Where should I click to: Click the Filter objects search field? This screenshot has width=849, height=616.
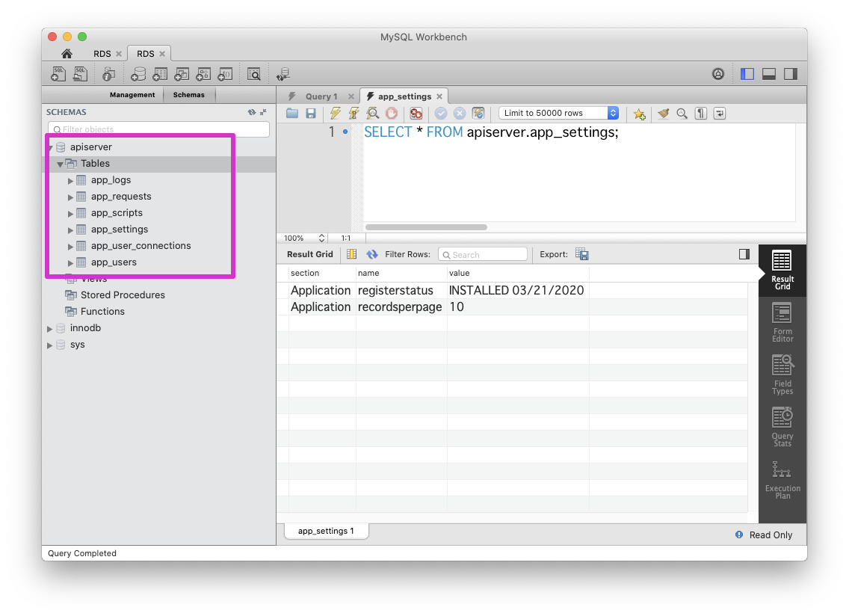point(158,129)
